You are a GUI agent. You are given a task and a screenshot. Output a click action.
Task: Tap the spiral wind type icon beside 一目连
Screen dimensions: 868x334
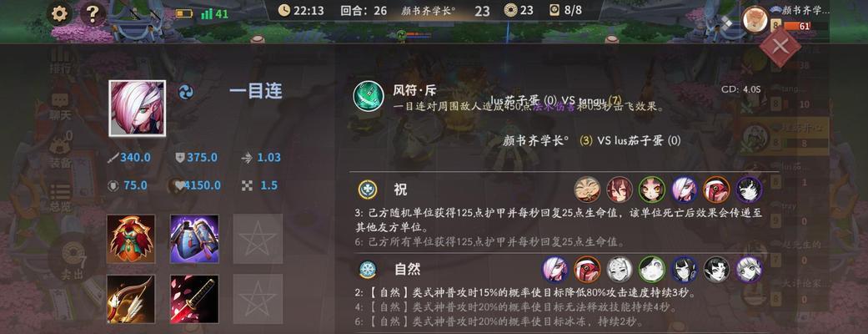pyautogui.click(x=186, y=92)
